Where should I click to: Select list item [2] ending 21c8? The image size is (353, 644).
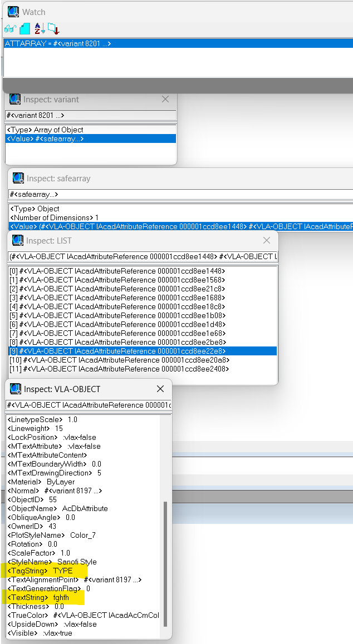pos(143,289)
